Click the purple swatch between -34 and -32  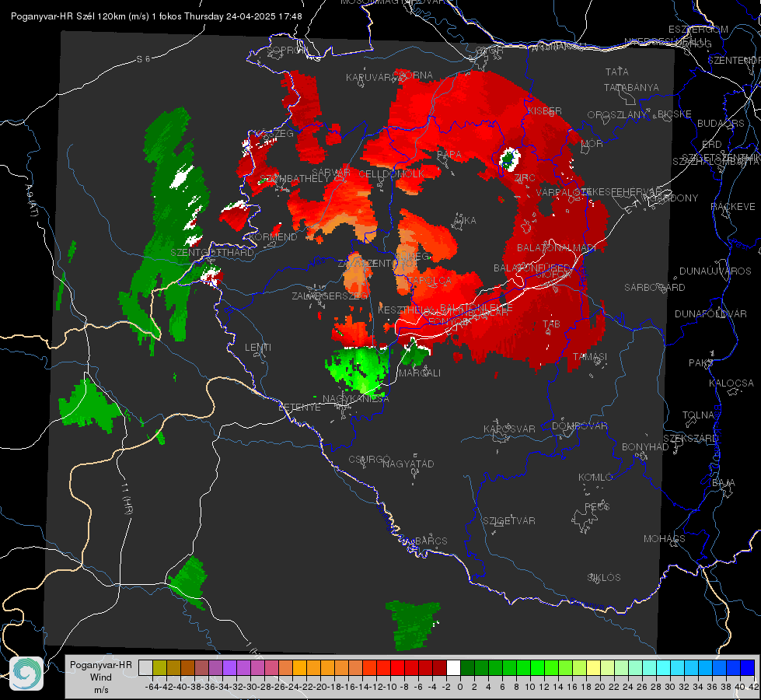pyautogui.click(x=229, y=668)
